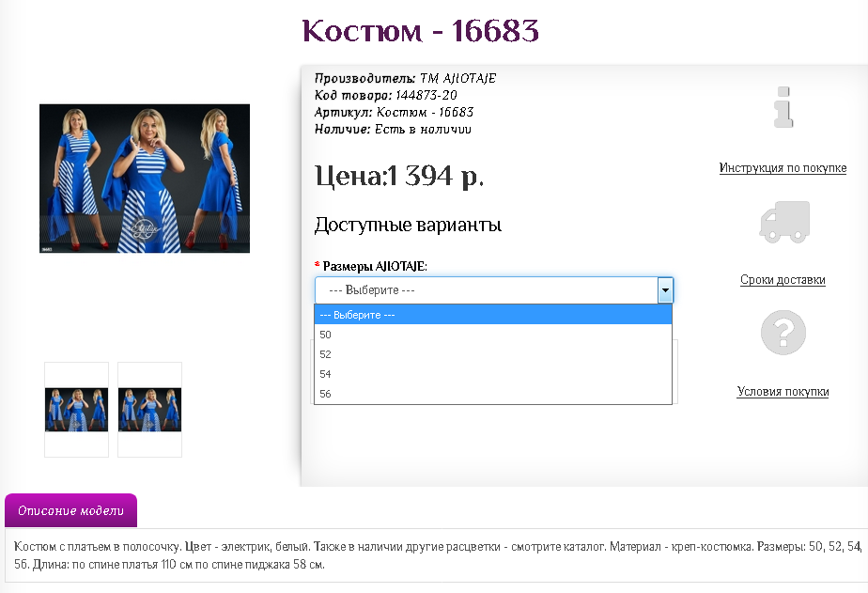Open 'Условия покупки' link
868x593 pixels.
tap(783, 391)
